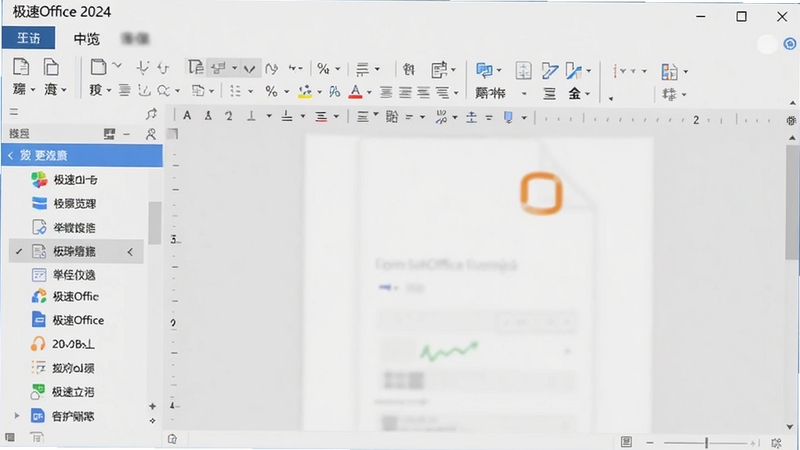This screenshot has height=450, width=800.
Task: Click the red letter A font color icon
Action: point(356,92)
